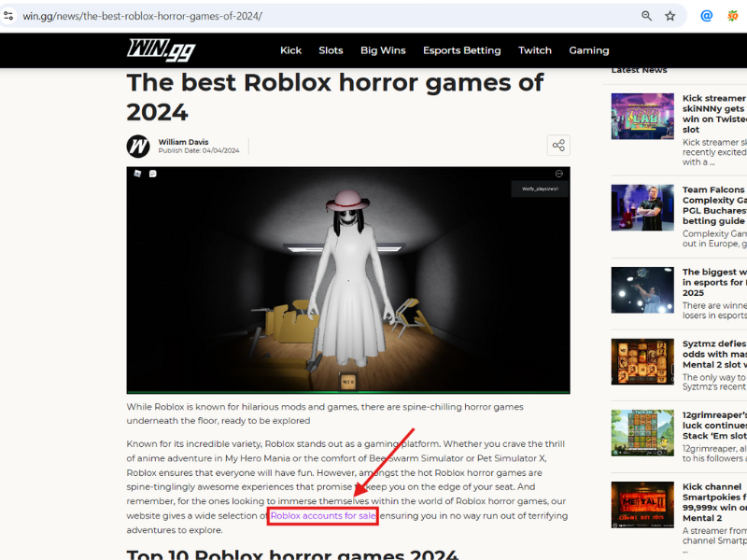Click the '12grimreaper, al… to his followers' excerpt
This screenshot has width=747, height=560.
714,454
